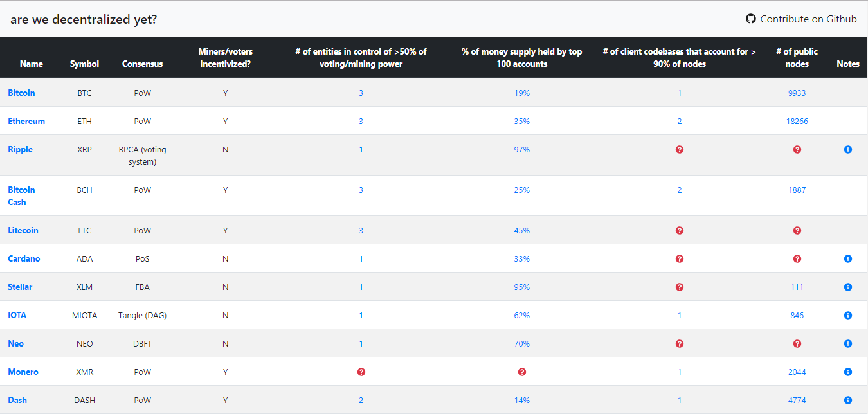Click Dash's entities in control value 2
Screen dimensions: 868x414
(361, 400)
